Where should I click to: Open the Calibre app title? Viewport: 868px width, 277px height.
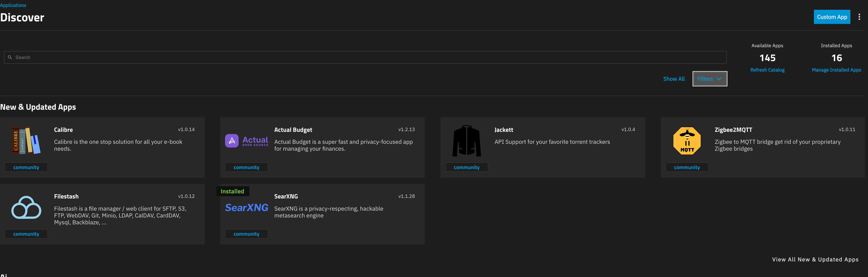(63, 130)
